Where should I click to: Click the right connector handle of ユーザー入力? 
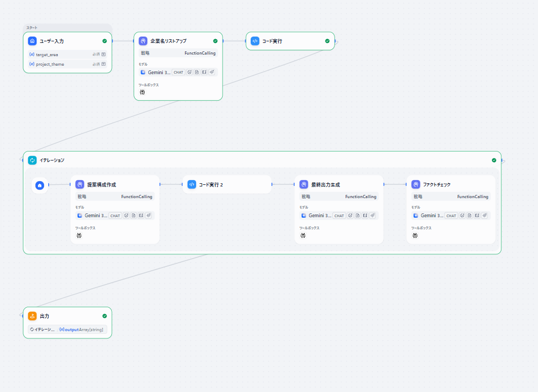click(x=112, y=41)
